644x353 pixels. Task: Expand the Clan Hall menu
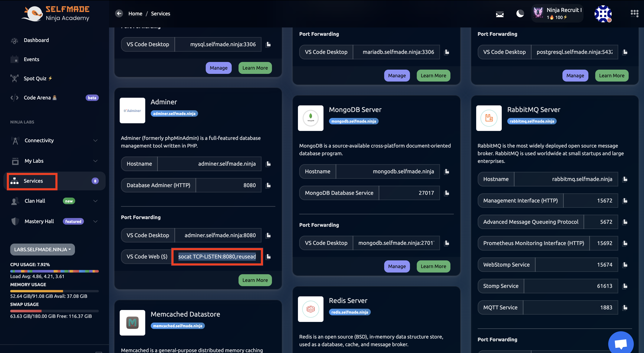pyautogui.click(x=54, y=201)
